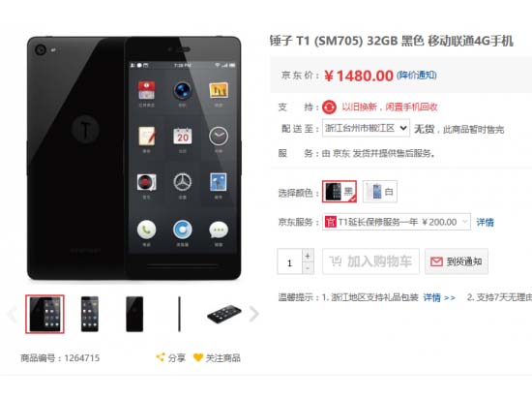The image size is (532, 399).
Task: Open the delivery region dropdown
Action: [x=366, y=128]
